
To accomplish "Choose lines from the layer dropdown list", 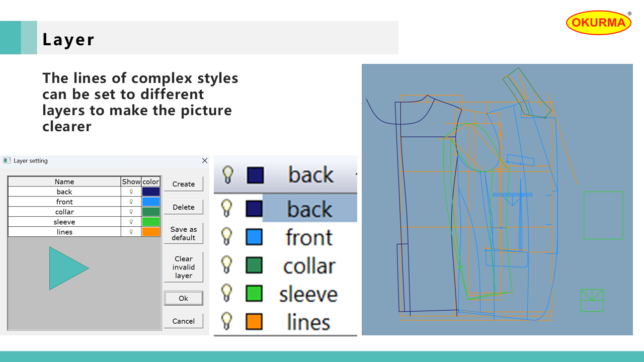I will click(308, 322).
